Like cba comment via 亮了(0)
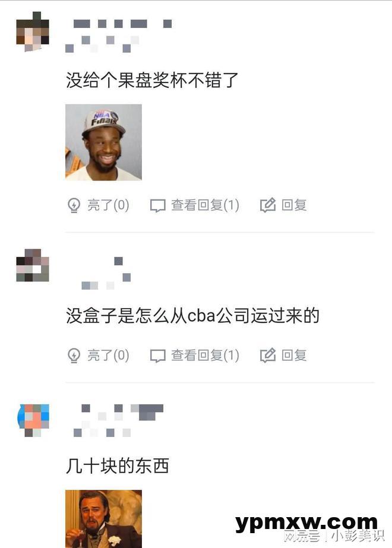This screenshot has width=392, height=548. [108, 356]
